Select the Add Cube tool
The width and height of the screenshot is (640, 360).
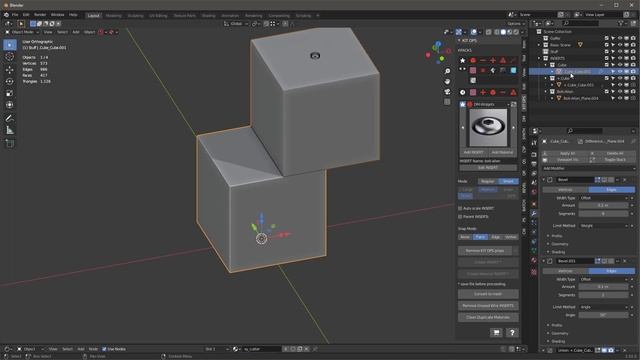[10, 143]
